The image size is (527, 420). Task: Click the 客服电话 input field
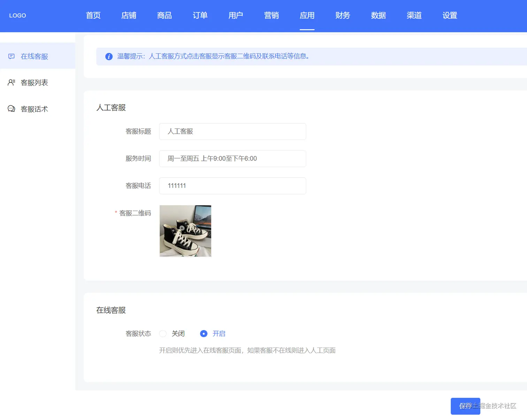[232, 186]
